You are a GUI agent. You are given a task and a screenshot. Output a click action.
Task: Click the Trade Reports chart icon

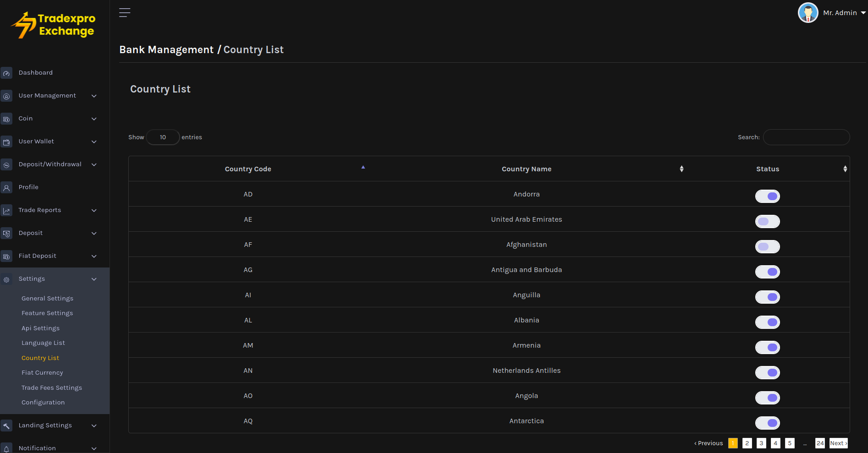point(6,211)
